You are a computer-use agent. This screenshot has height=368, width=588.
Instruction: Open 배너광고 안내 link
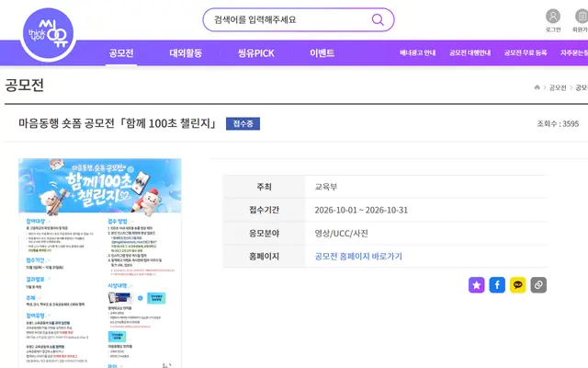click(417, 53)
